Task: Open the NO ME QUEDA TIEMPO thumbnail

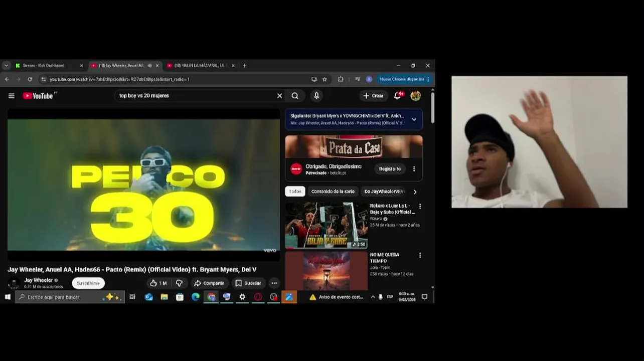Action: 327,271
